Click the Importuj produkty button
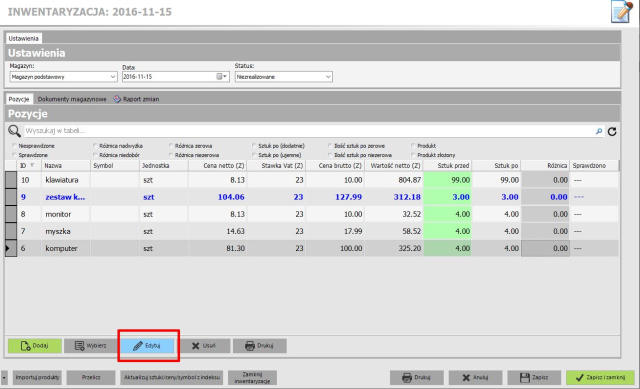Screen dimensions: 640x389 coord(37,378)
